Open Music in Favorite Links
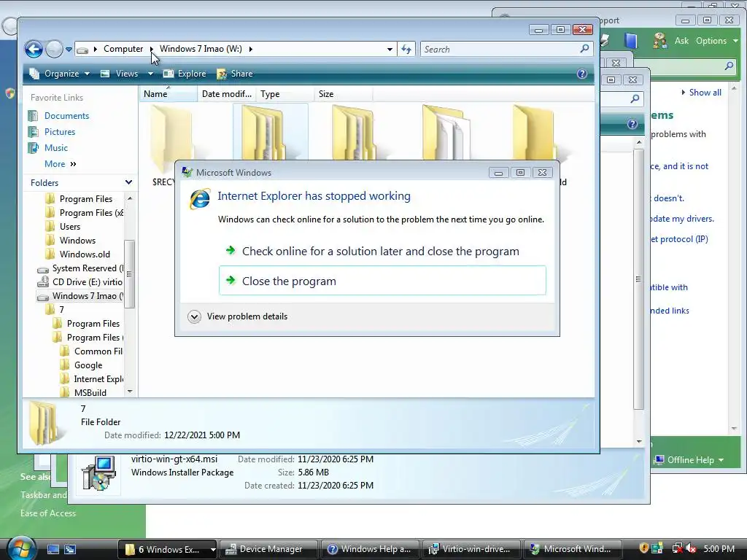The height and width of the screenshot is (560, 747). [x=55, y=148]
